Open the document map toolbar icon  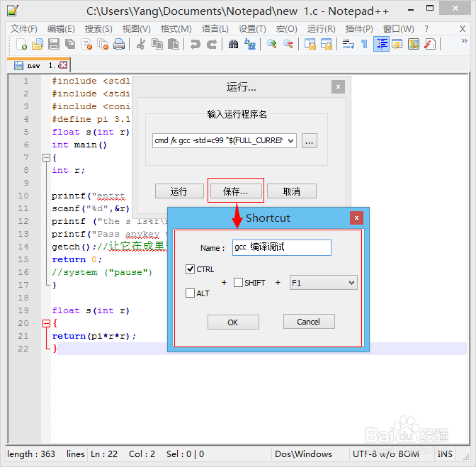point(414,45)
